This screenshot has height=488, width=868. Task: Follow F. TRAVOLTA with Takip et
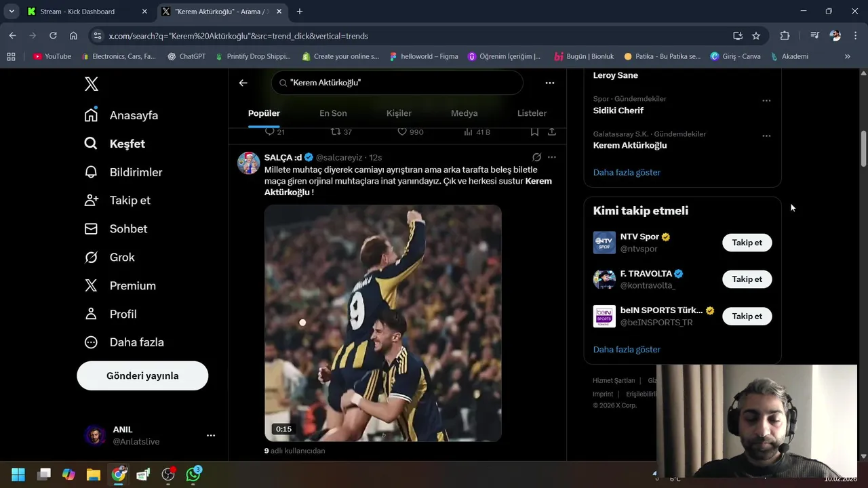(747, 279)
